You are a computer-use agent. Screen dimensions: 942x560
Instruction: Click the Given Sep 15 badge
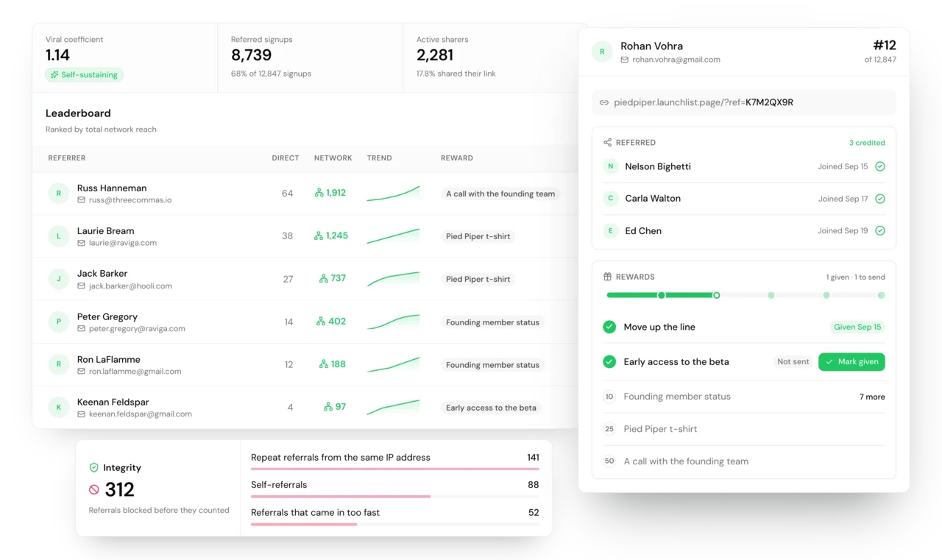[857, 327]
